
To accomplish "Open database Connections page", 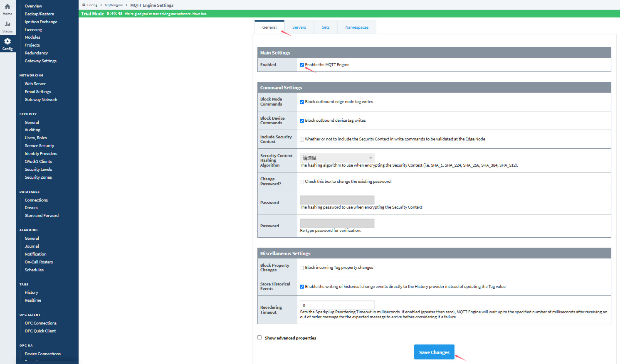I will pyautogui.click(x=36, y=200).
